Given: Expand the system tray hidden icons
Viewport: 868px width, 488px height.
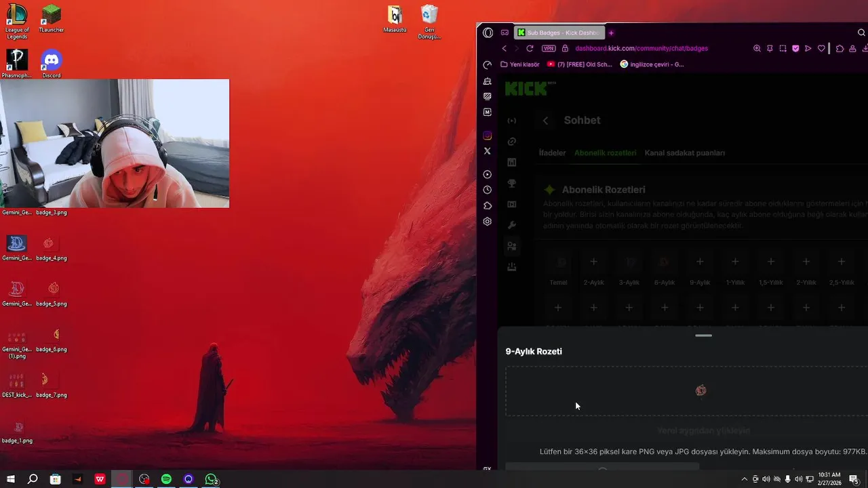Looking at the screenshot, I should click(744, 479).
